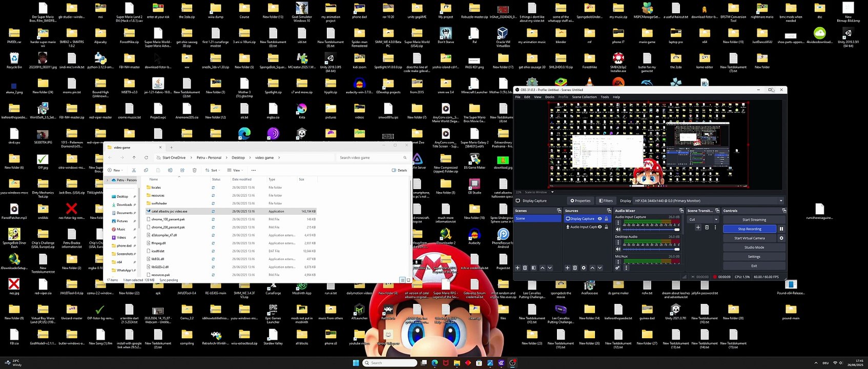The height and width of the screenshot is (369, 868).
Task: Switch File Explorer to details list view
Action: pyautogui.click(x=403, y=280)
